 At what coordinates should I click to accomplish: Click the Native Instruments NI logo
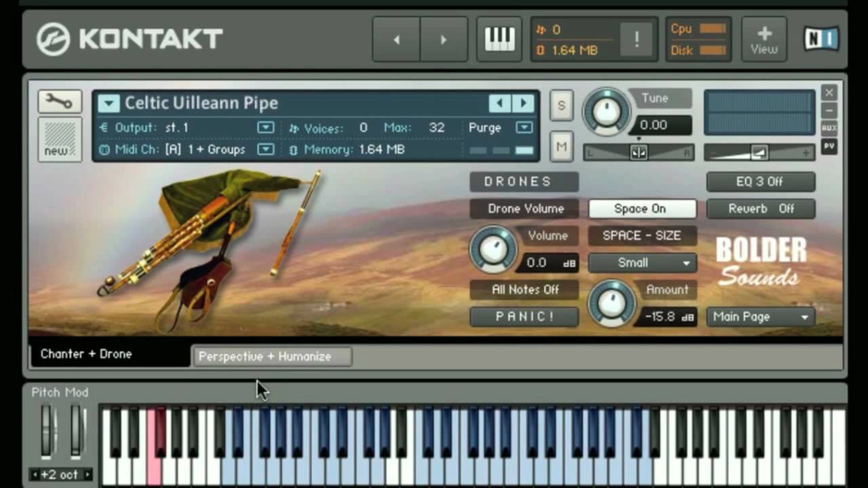tap(821, 39)
